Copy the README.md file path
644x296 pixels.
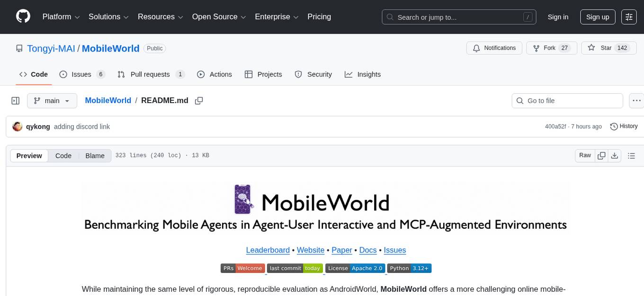[x=199, y=101]
